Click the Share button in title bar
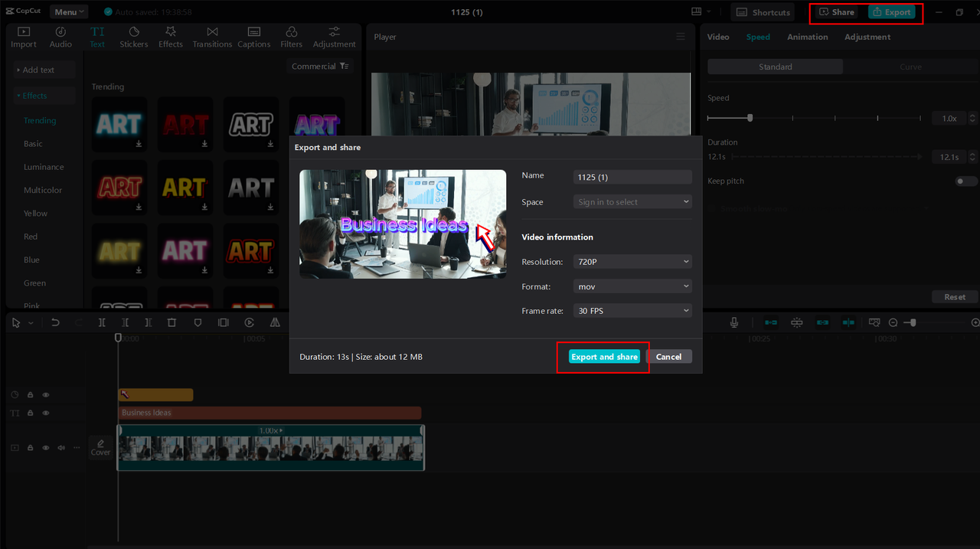 tap(837, 12)
